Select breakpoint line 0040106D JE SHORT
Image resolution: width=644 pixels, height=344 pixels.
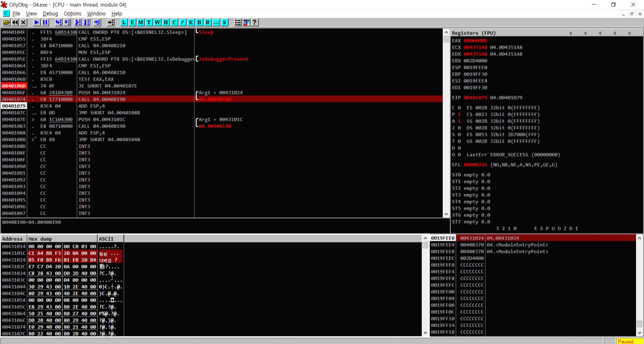pos(221,86)
